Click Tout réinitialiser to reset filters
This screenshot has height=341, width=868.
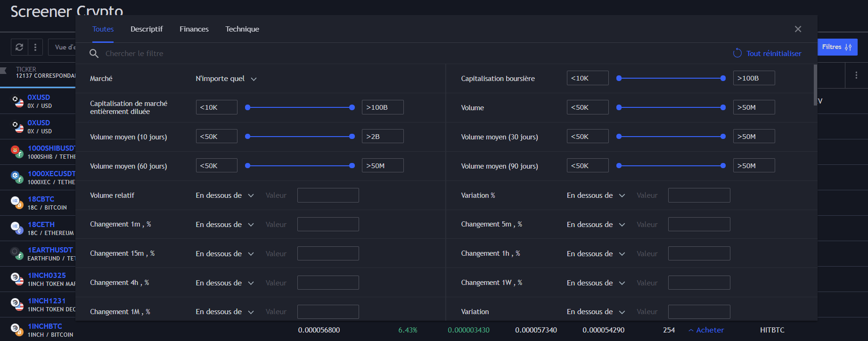click(767, 54)
